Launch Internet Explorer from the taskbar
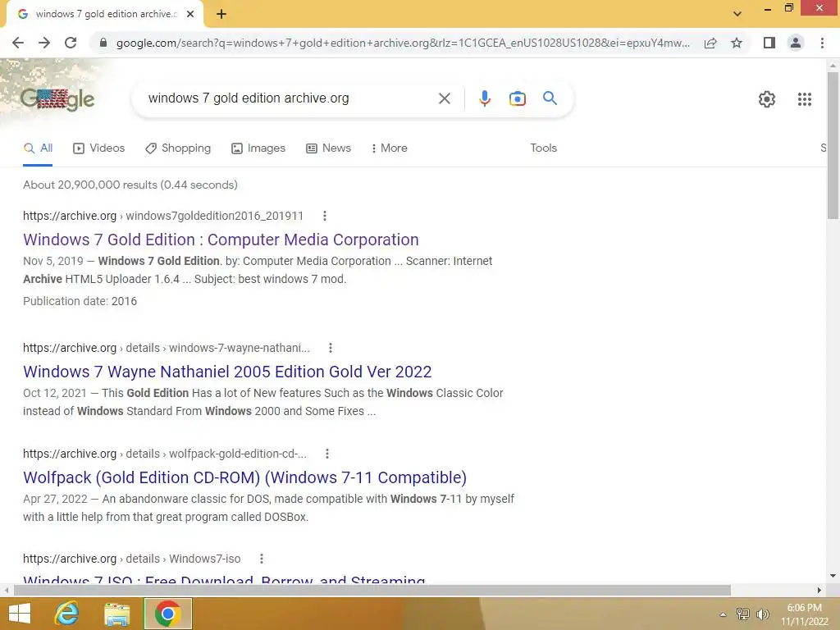Image resolution: width=840 pixels, height=630 pixels. (x=67, y=614)
